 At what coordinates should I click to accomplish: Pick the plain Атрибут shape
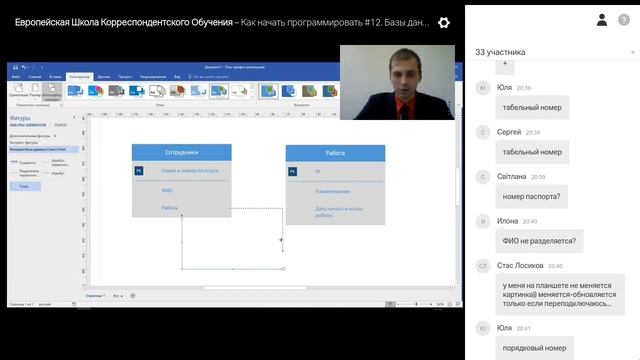pos(54,173)
